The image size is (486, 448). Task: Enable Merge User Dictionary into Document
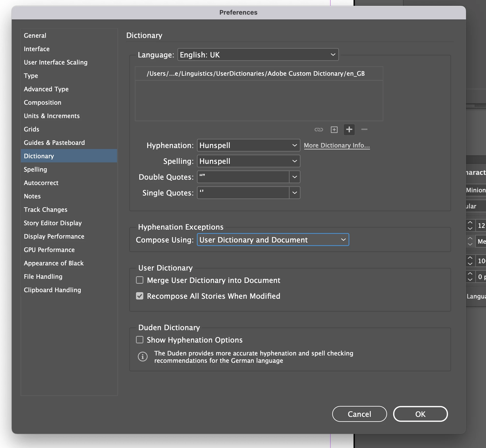point(140,280)
